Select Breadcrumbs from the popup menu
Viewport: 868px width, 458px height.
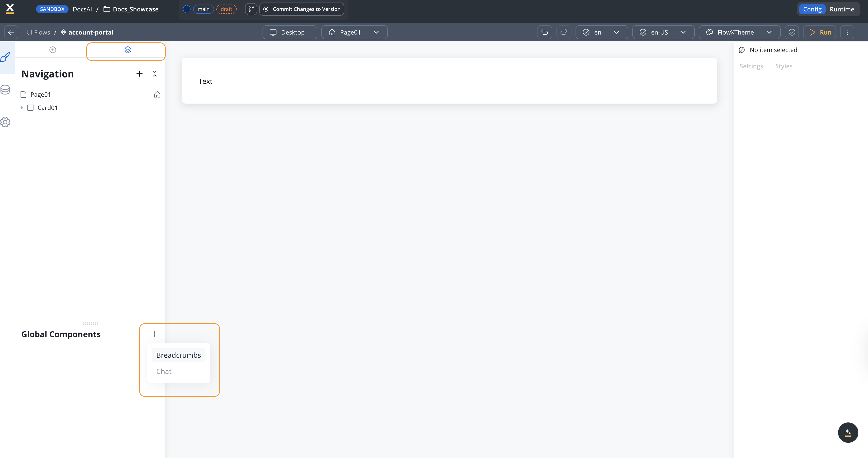(x=178, y=355)
